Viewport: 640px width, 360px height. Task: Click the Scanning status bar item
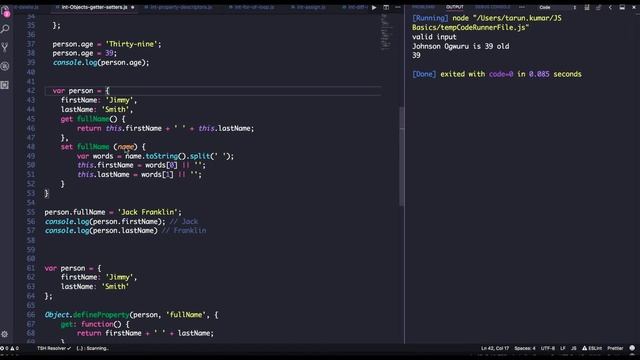click(92, 348)
